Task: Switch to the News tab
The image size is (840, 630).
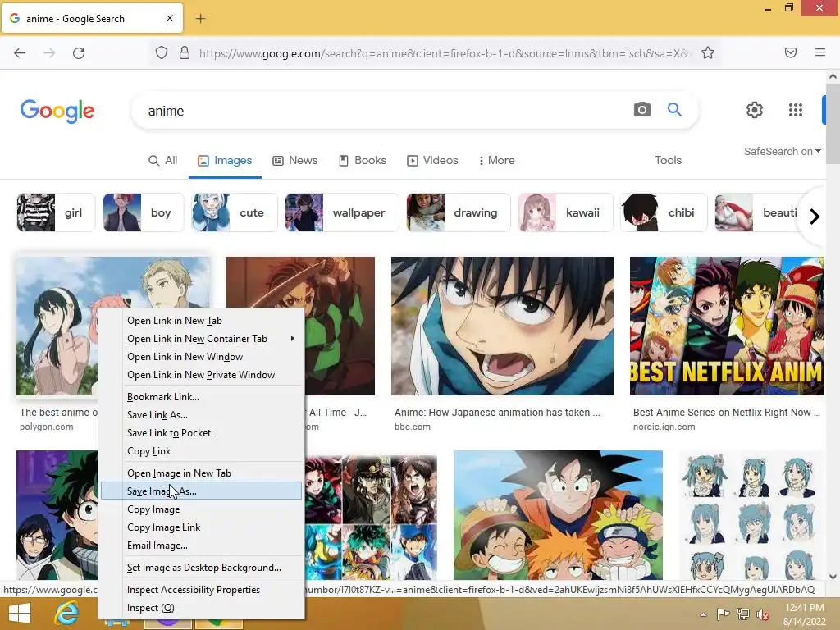Action: coord(295,160)
